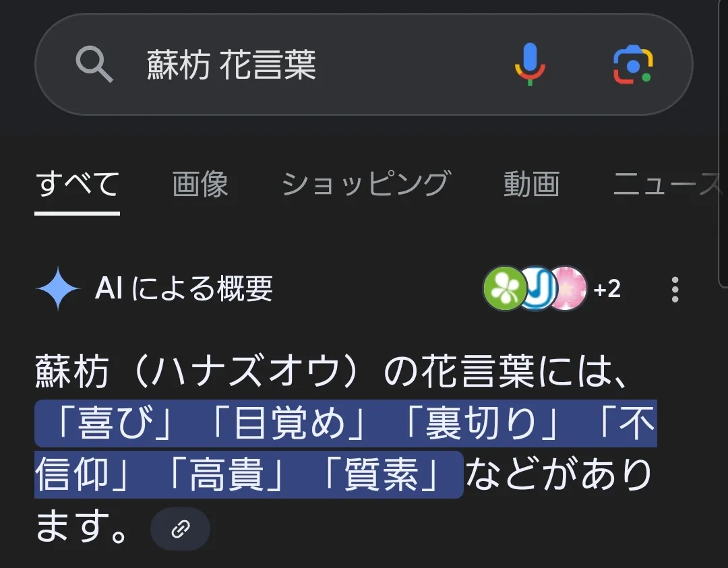The image size is (728, 568).
Task: Switch to the ショッピング tab
Action: point(366,184)
